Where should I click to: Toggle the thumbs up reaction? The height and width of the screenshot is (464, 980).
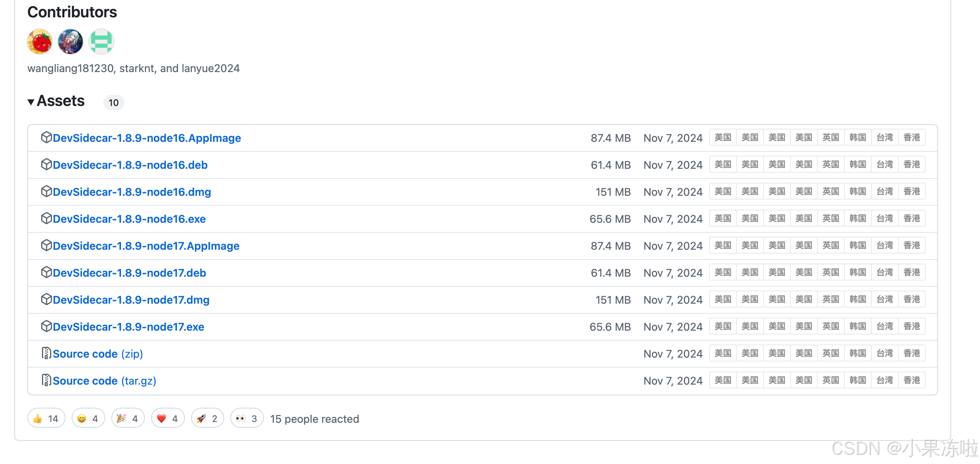[46, 419]
